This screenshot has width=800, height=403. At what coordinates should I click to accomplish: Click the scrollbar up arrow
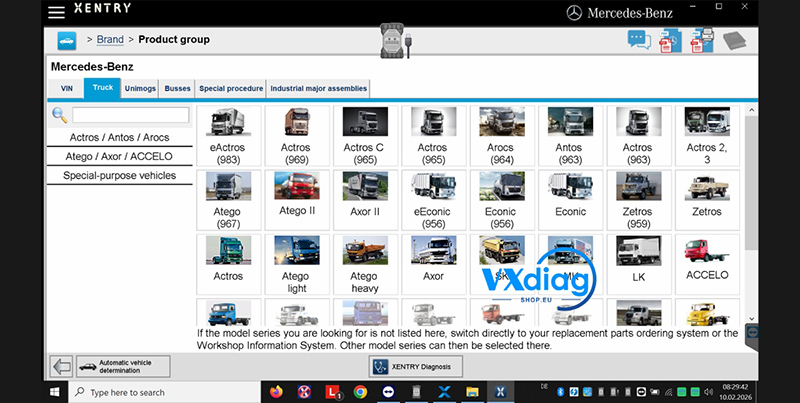[751, 110]
